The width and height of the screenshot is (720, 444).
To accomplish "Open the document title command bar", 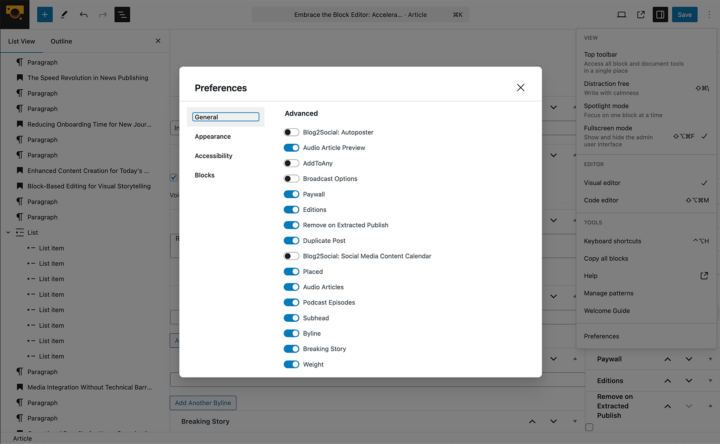I will click(360, 15).
